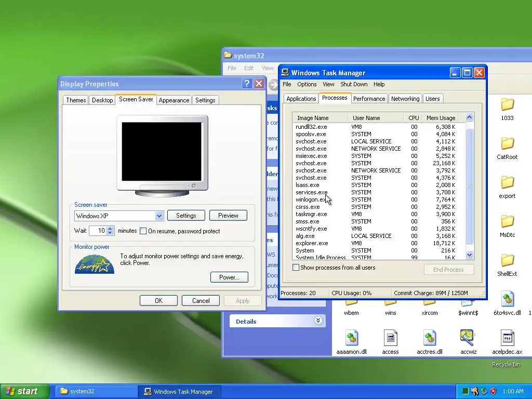
Task: Select the MsDtc folder icon
Action: (507, 221)
